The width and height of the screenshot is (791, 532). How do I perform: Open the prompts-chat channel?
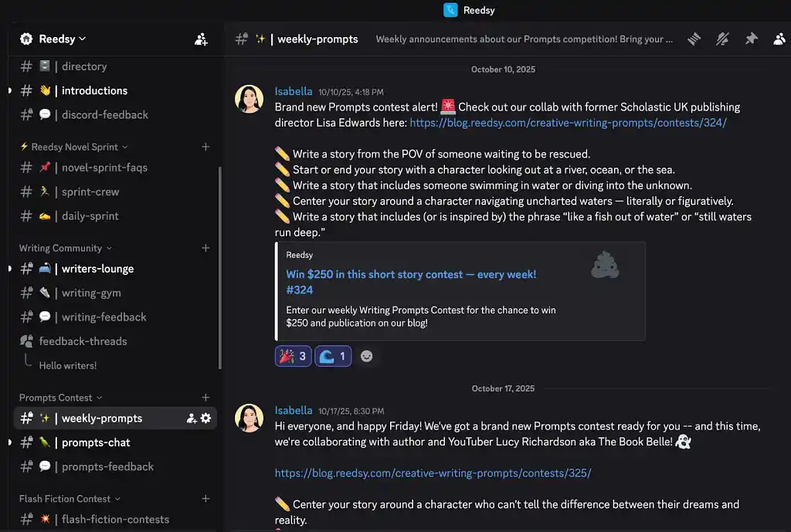pos(96,442)
